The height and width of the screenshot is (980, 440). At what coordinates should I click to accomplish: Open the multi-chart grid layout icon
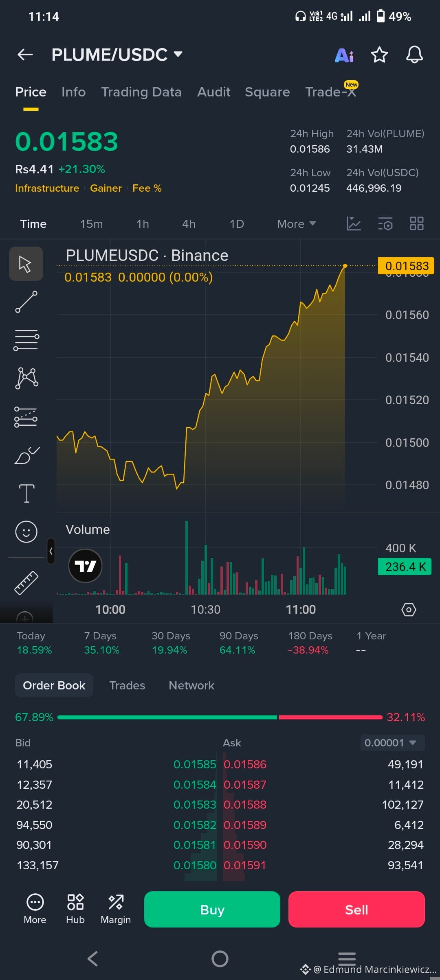point(417,223)
